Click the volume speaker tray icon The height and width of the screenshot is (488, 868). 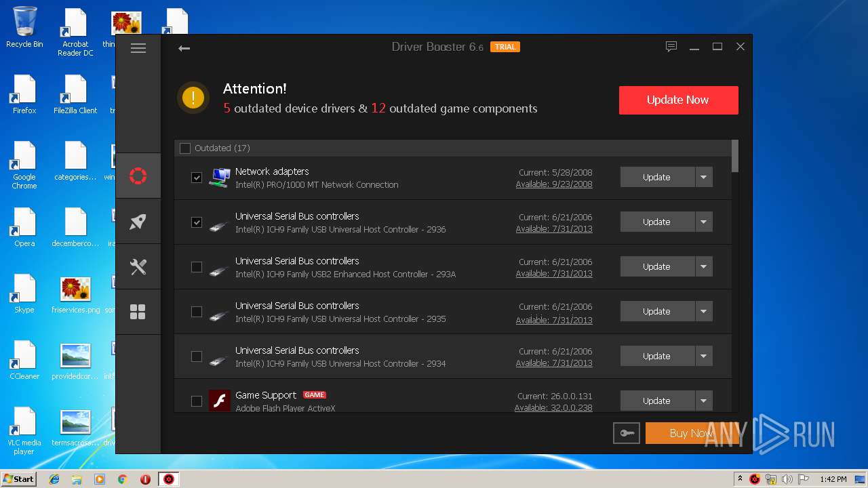click(787, 479)
